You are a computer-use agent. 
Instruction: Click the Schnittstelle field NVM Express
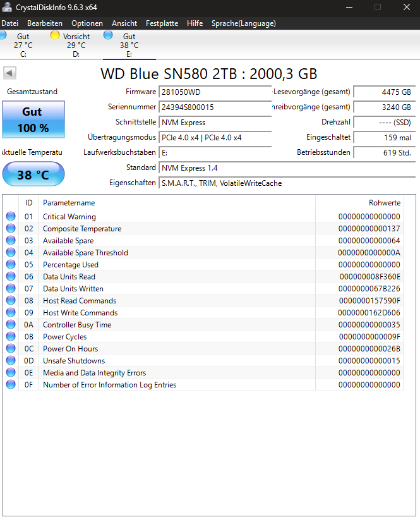215,123
